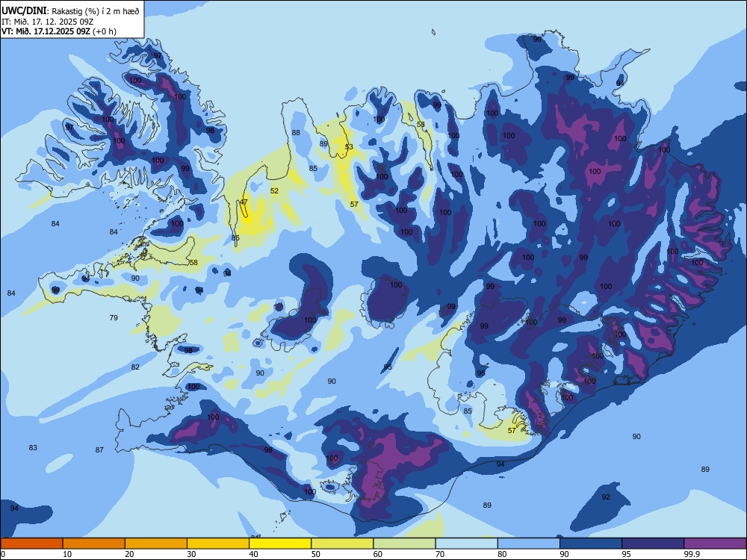Click the map value '83' over the ocean
The height and width of the screenshot is (560, 747).
(x=33, y=447)
